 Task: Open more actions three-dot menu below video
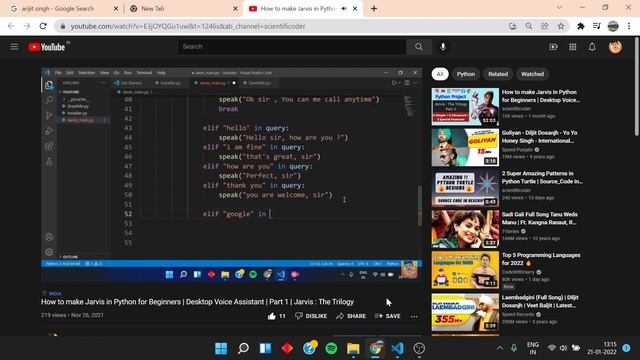pyautogui.click(x=414, y=316)
